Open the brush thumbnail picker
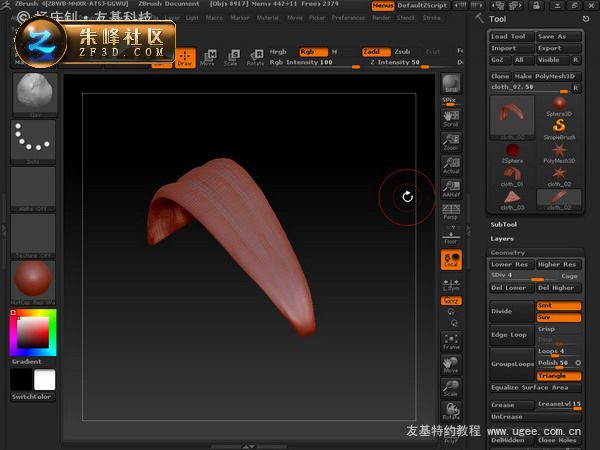600x450 pixels. 35,94
